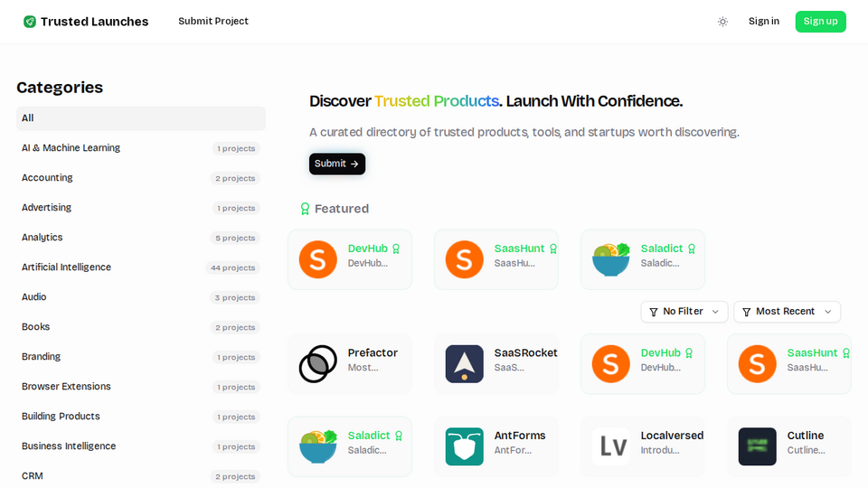This screenshot has height=488, width=868.
Task: Click the badge icon beside DevHub in grid
Action: (689, 353)
